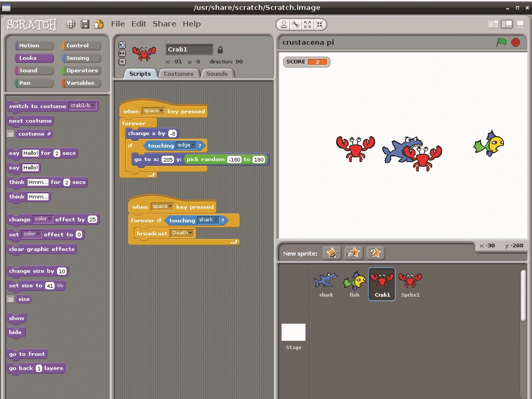This screenshot has width=532, height=399.
Task: Open the color dropdown in change effect block
Action: pos(43,219)
